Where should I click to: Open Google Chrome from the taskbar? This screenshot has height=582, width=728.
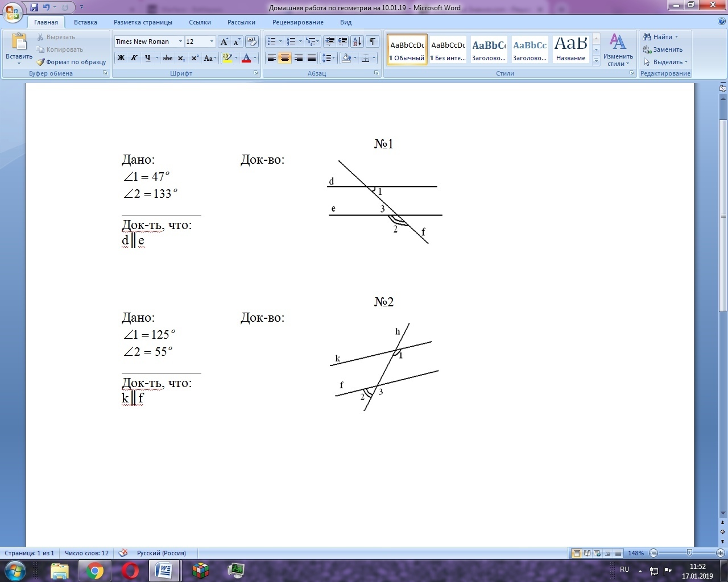coord(95,570)
